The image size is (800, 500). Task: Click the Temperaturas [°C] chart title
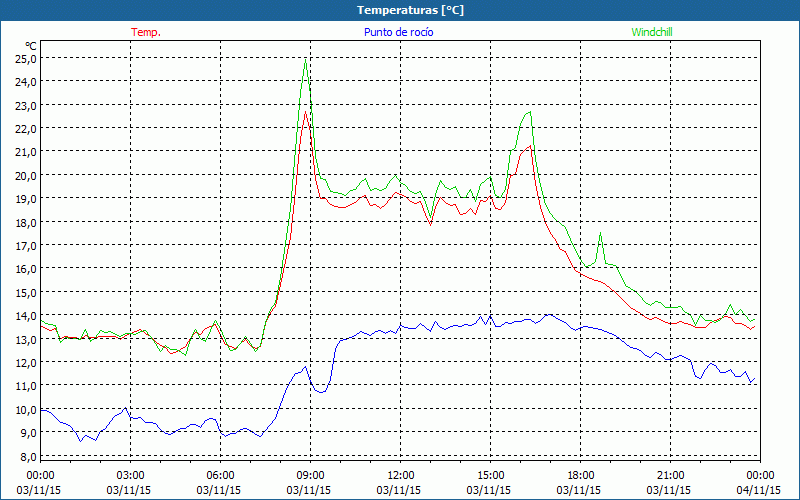click(410, 10)
